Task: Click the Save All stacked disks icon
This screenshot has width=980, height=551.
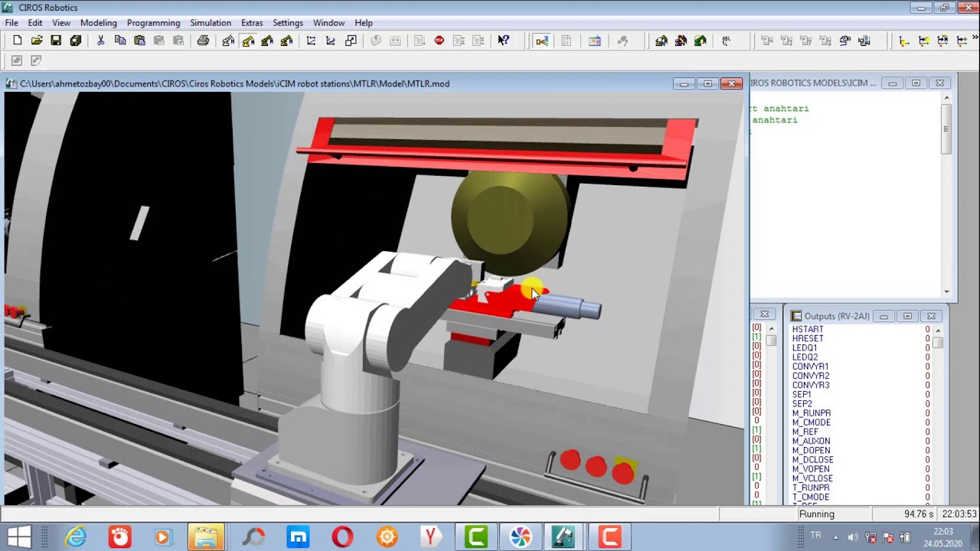Action: point(76,41)
